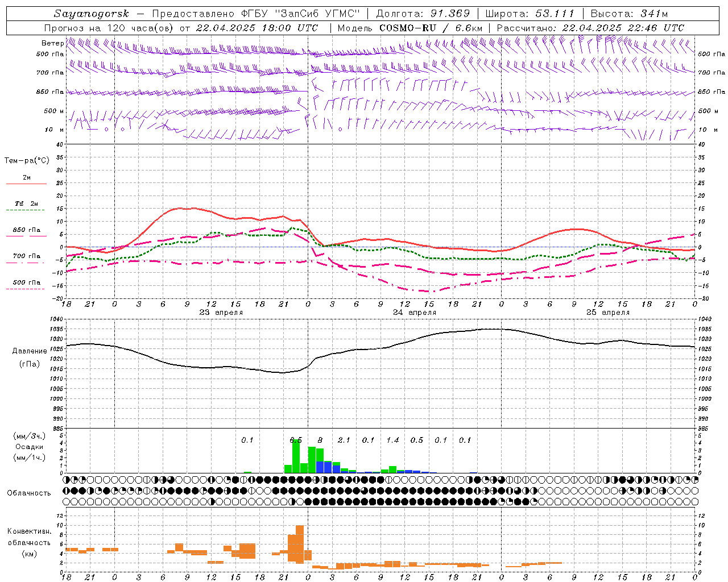The image size is (728, 582).
Task: Click the precipitation amount '1.4'
Action: (392, 440)
